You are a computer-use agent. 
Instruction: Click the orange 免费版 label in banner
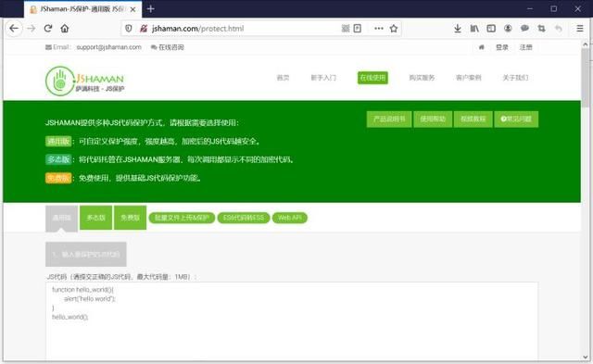pos(58,178)
